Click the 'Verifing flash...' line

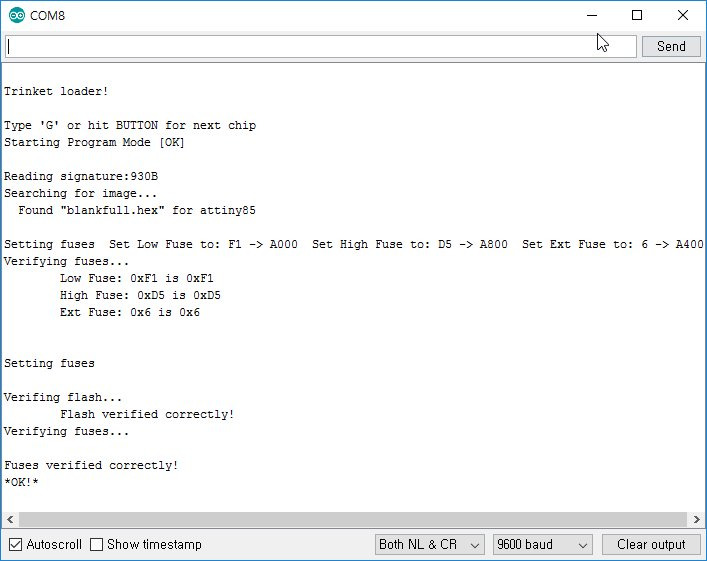click(63, 397)
